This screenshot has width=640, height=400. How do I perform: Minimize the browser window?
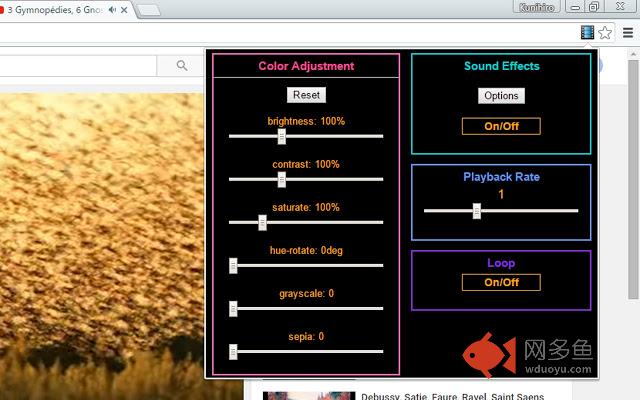tap(575, 7)
